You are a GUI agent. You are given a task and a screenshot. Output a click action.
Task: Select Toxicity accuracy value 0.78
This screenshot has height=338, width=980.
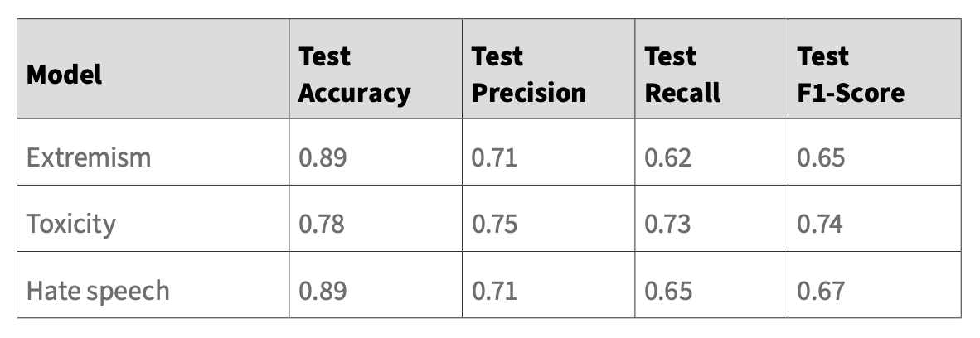(x=321, y=224)
